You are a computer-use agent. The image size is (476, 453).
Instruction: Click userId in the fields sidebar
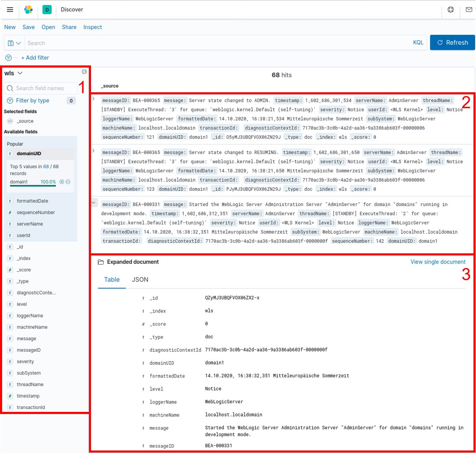pos(23,235)
